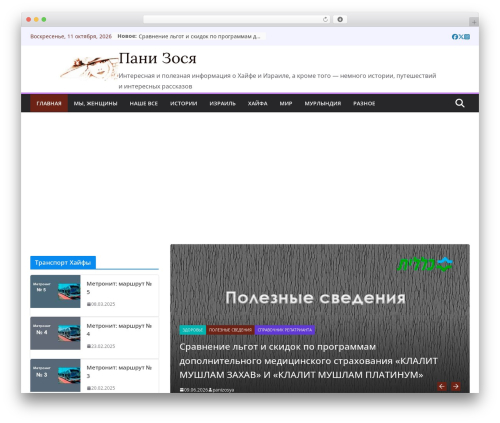Reload the page with the refresh icon
Image resolution: width=500 pixels, height=423 pixels.
(325, 19)
